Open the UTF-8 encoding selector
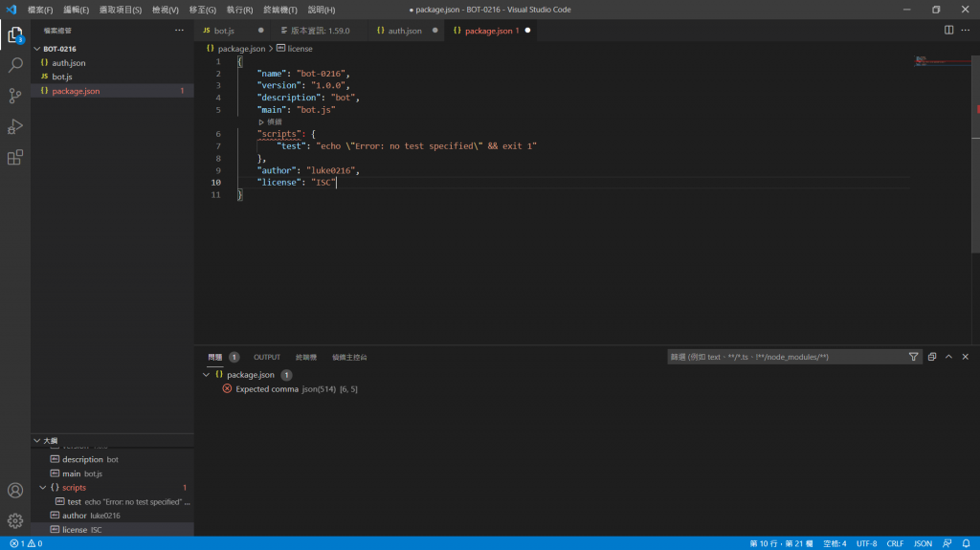 (x=866, y=543)
